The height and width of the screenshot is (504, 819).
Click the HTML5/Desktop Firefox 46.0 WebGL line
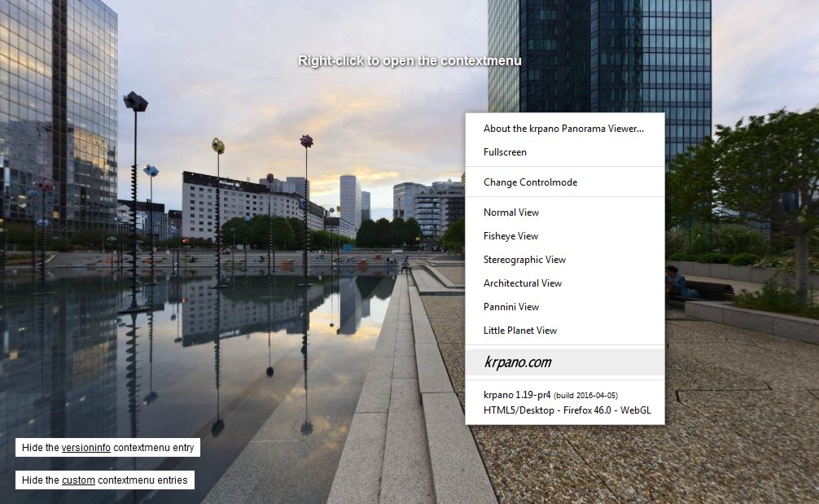click(567, 410)
